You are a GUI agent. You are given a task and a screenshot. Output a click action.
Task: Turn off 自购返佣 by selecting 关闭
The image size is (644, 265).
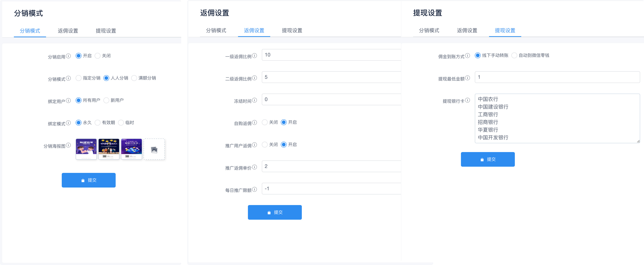(x=265, y=122)
